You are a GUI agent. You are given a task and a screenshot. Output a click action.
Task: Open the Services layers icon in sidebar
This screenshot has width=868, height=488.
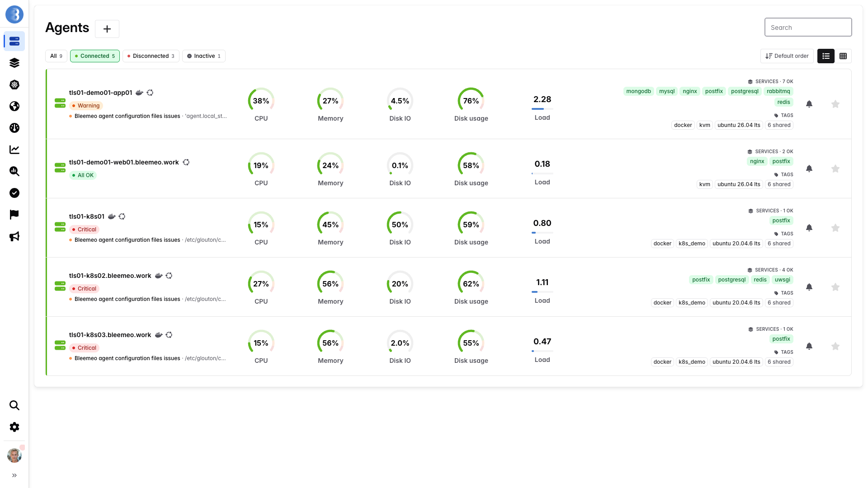click(14, 63)
